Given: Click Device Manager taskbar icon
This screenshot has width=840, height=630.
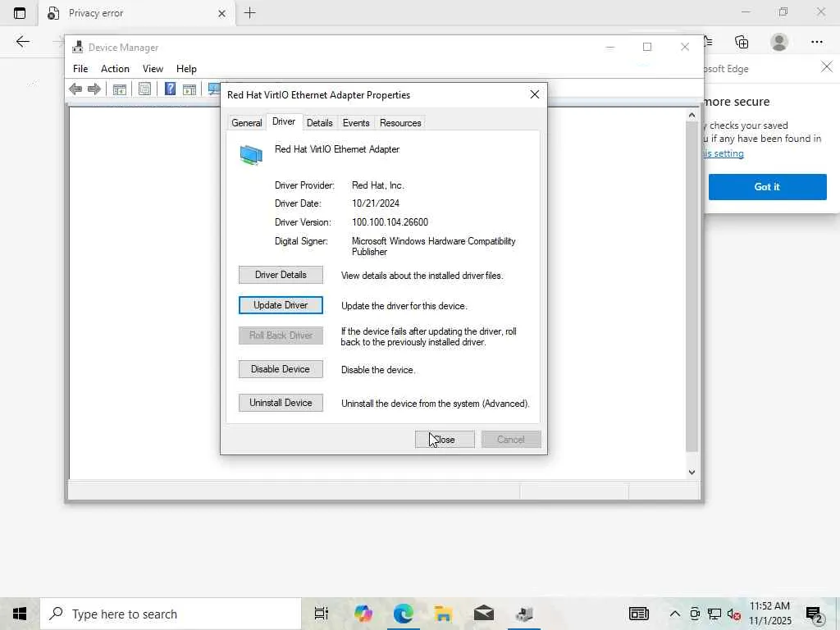Looking at the screenshot, I should point(524,614).
